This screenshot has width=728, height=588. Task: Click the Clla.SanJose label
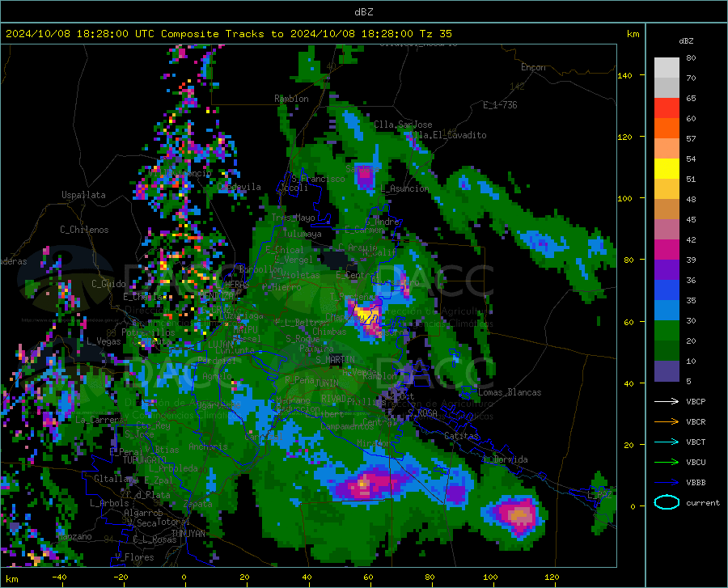tap(403, 125)
